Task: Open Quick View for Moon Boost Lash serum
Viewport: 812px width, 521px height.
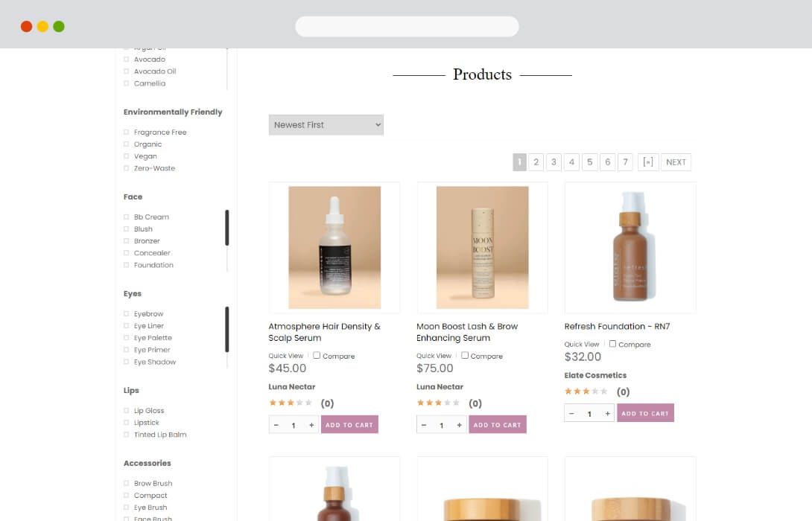Action: pos(434,356)
